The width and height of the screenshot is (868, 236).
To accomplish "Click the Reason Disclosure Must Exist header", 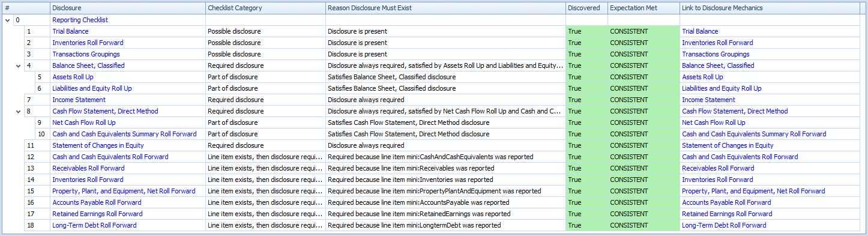I will (445, 8).
